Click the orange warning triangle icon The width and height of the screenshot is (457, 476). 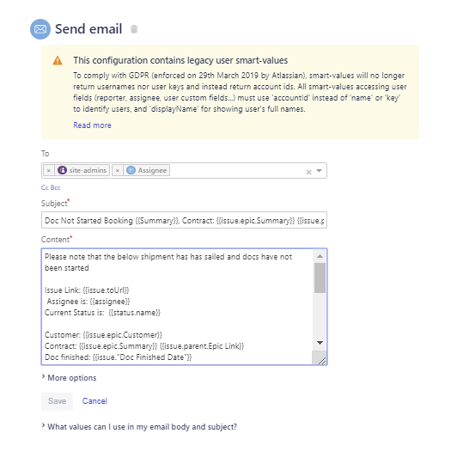coord(58,61)
